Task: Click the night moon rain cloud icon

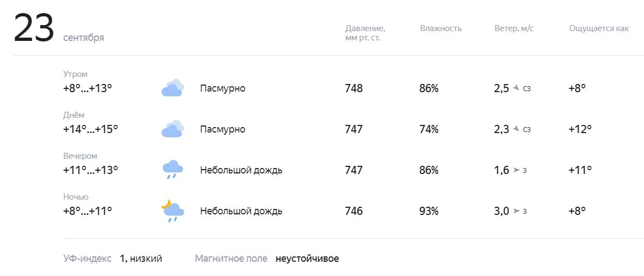Action: pos(172,211)
